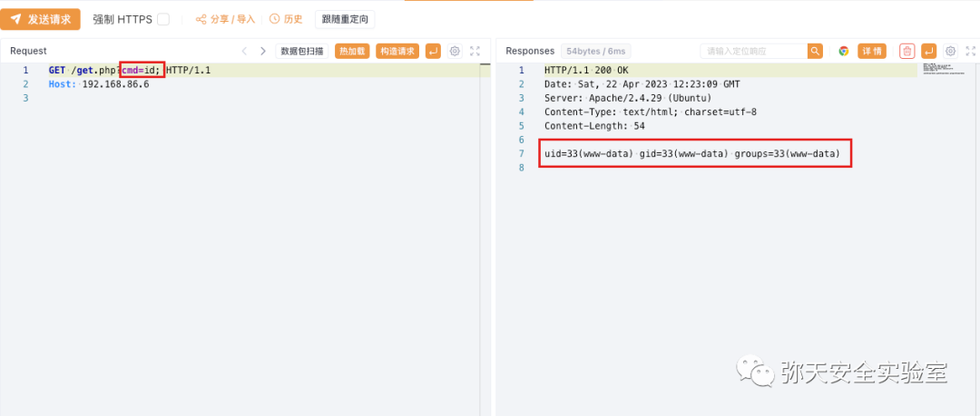Screen dimensions: 980x416
Task: Open Request panel settings gear
Action: (x=455, y=52)
